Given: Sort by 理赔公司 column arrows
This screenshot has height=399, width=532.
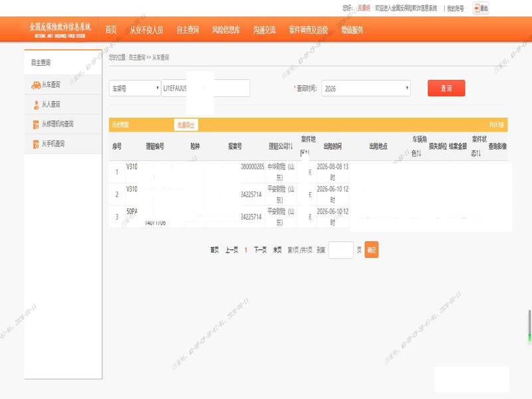Looking at the screenshot, I should [x=291, y=146].
